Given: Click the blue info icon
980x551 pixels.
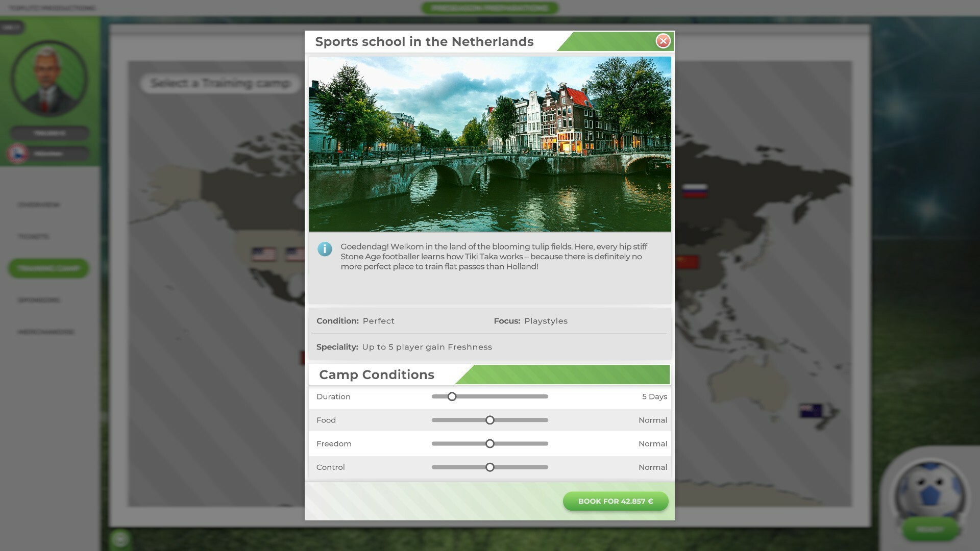Looking at the screenshot, I should [x=325, y=249].
